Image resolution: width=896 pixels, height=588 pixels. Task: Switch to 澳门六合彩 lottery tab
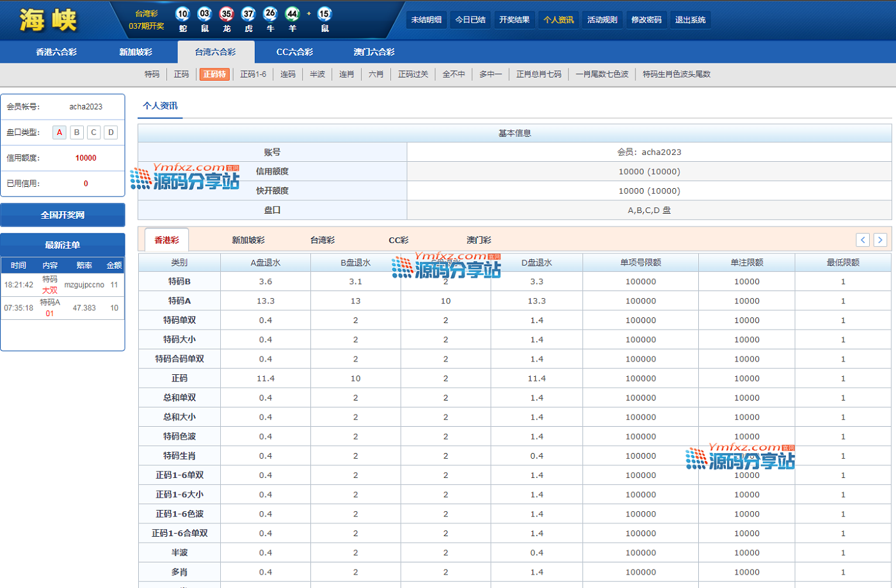tap(374, 52)
